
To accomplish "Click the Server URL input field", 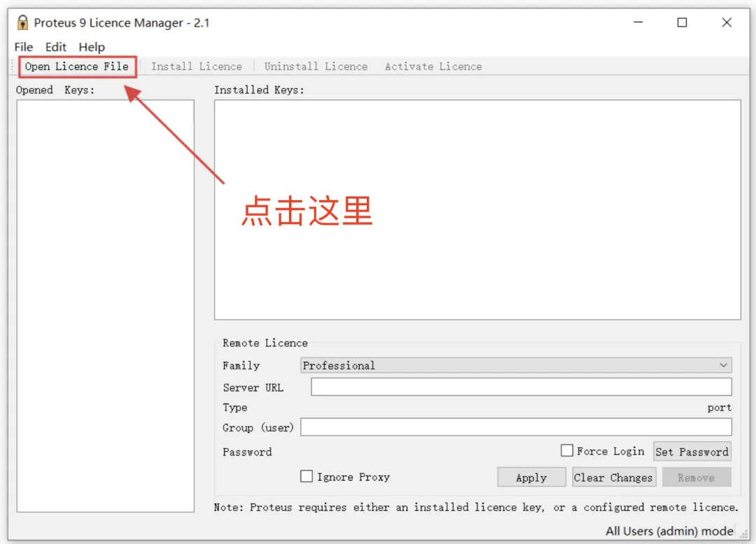I will [x=521, y=386].
